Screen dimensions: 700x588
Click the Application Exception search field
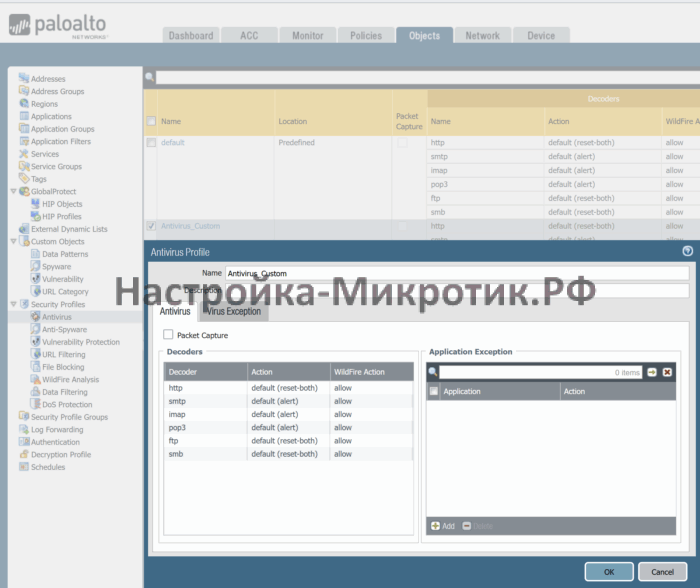pos(541,372)
